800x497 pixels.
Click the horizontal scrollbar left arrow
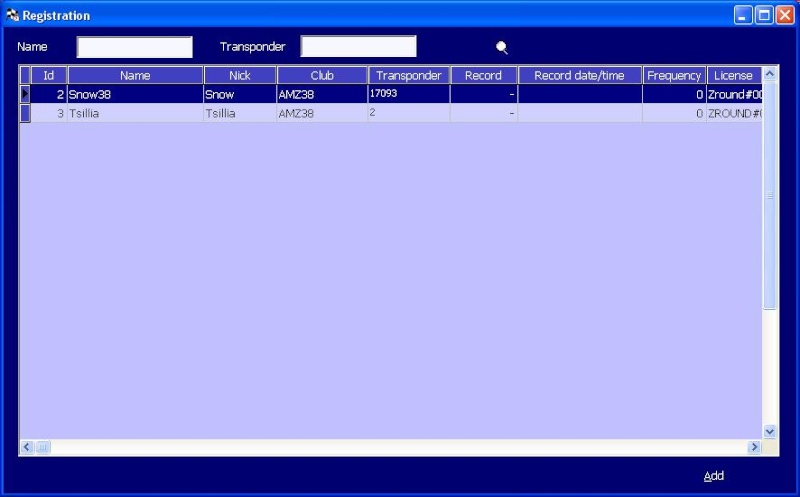point(27,448)
